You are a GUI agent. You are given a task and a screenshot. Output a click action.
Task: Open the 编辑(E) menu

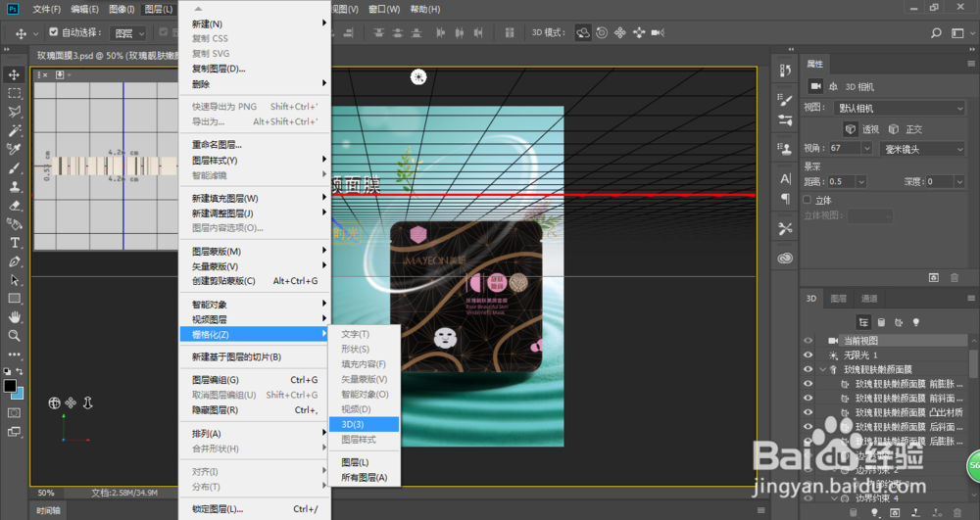84,9
